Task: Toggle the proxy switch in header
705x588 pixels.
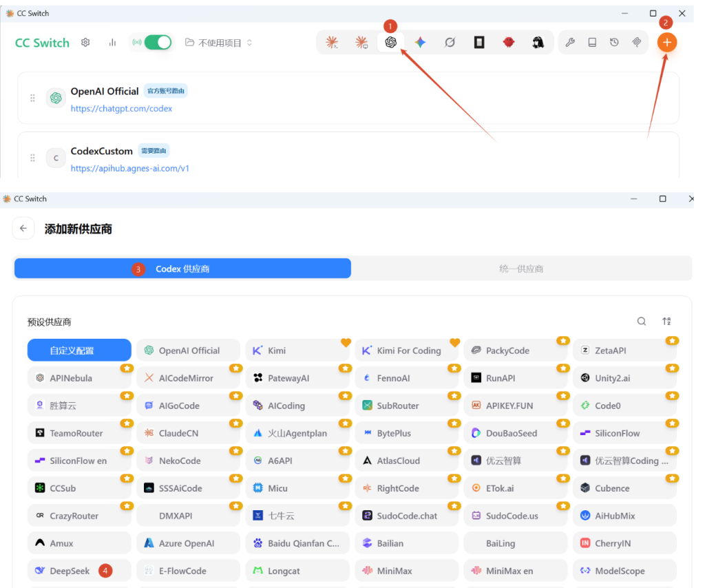Action: pos(158,42)
